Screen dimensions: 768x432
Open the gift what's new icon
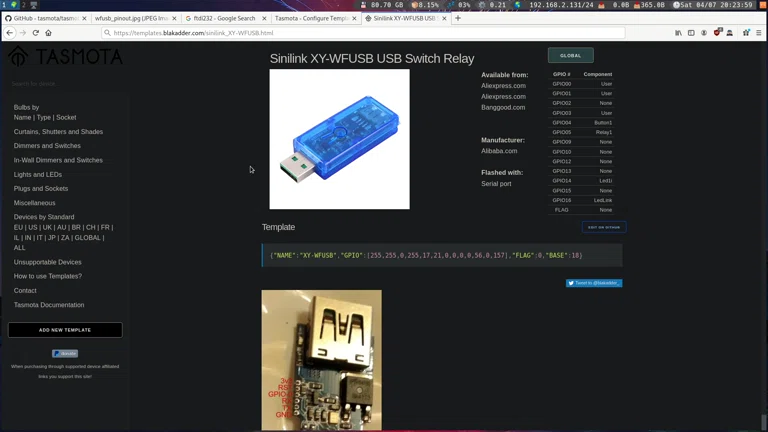[746, 33]
